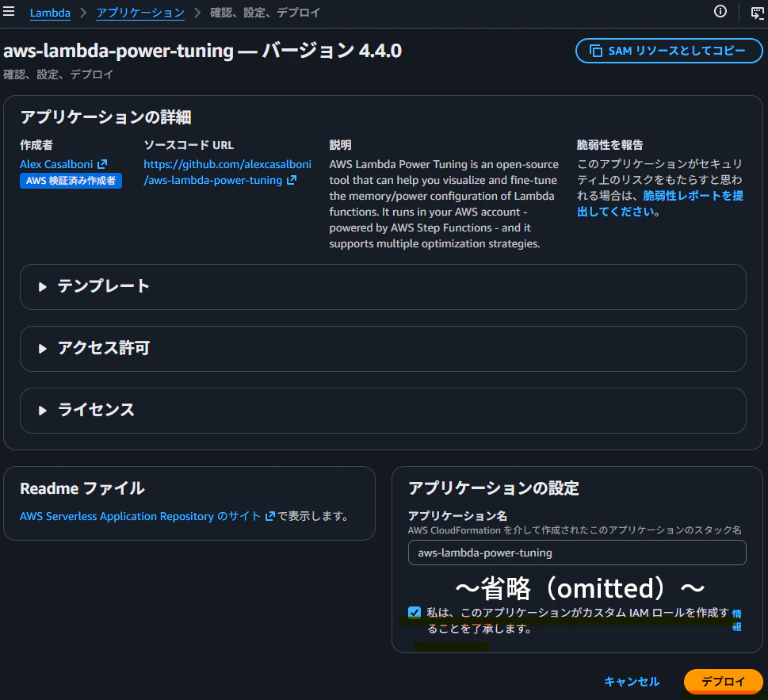Click the アプリケーションの設定 heading
Image resolution: width=768 pixels, height=700 pixels.
click(494, 488)
